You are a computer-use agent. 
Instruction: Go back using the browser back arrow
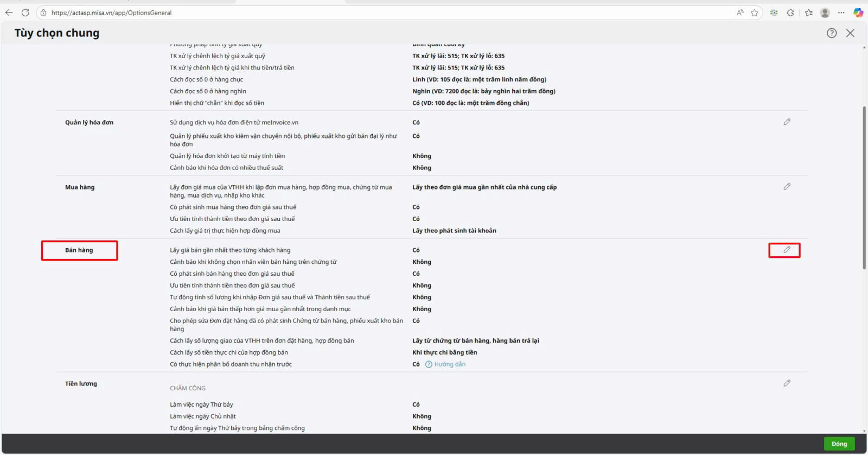pos(9,12)
